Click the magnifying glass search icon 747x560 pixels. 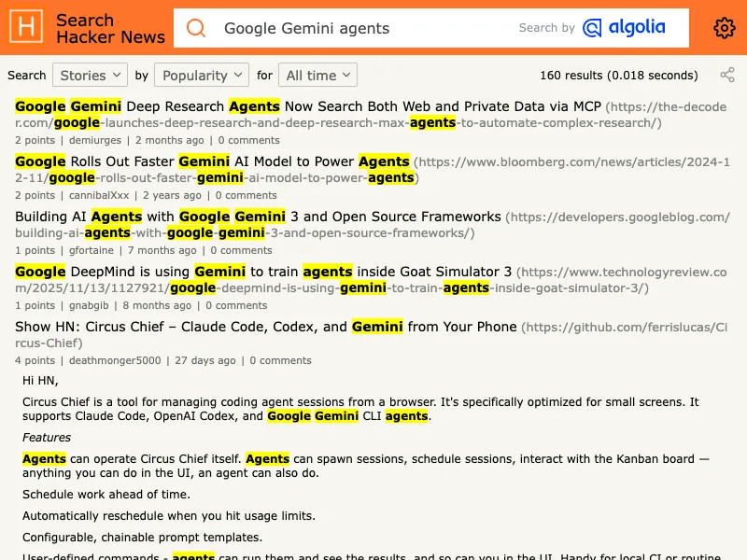[196, 28]
